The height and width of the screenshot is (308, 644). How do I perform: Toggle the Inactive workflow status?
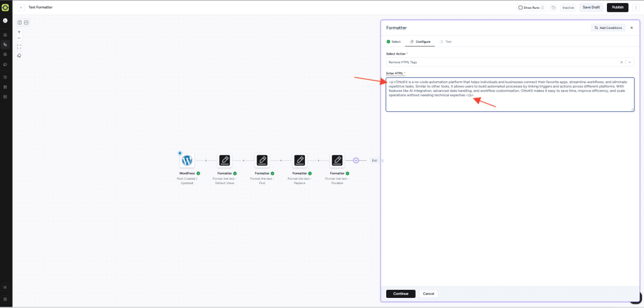tap(568, 8)
